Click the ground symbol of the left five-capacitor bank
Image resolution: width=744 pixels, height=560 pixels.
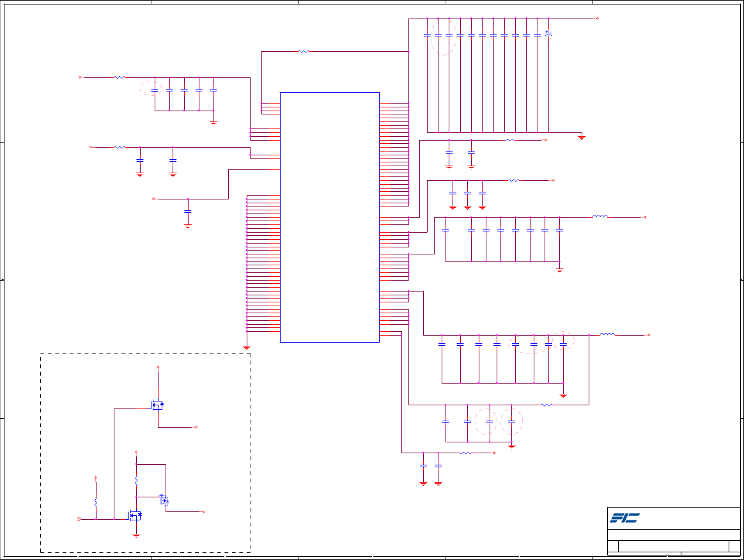point(213,123)
